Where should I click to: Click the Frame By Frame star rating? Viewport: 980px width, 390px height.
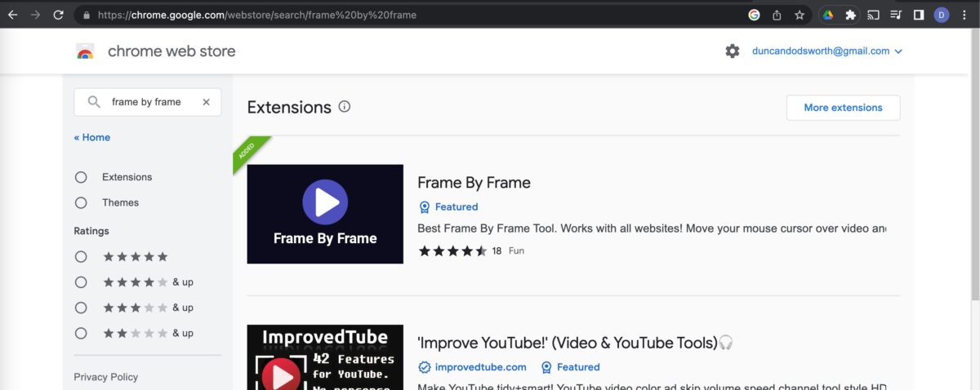[x=452, y=250]
